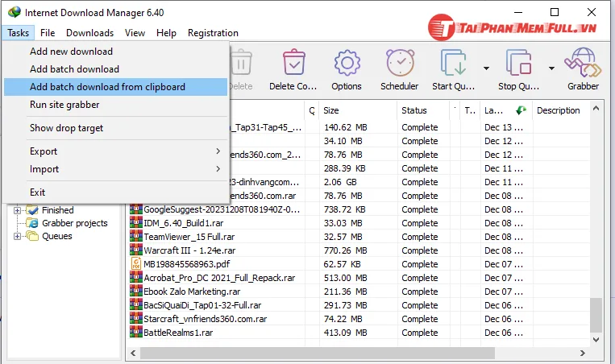Image resolution: width=615 pixels, height=364 pixels.
Task: Open the Scheduler clock icon
Action: point(400,62)
